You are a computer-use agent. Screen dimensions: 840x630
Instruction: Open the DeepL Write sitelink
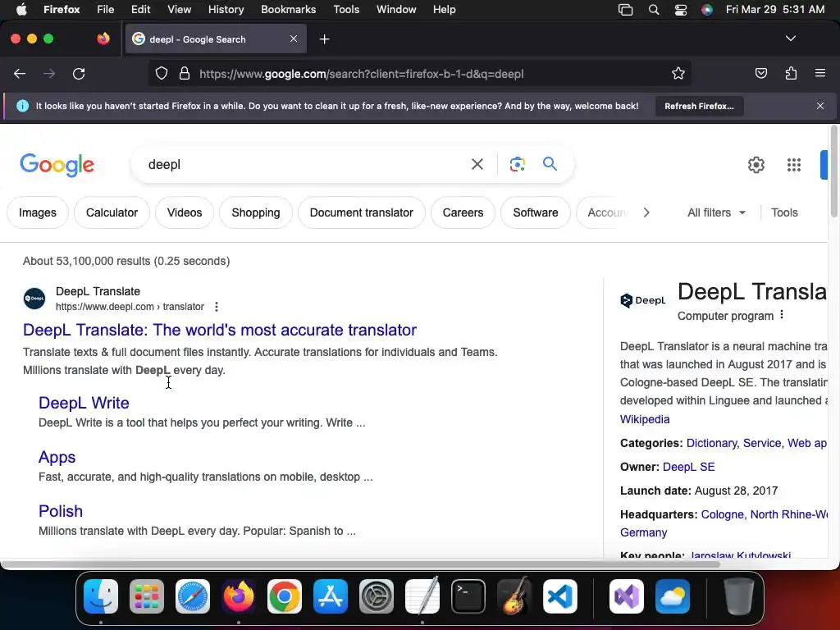84,403
